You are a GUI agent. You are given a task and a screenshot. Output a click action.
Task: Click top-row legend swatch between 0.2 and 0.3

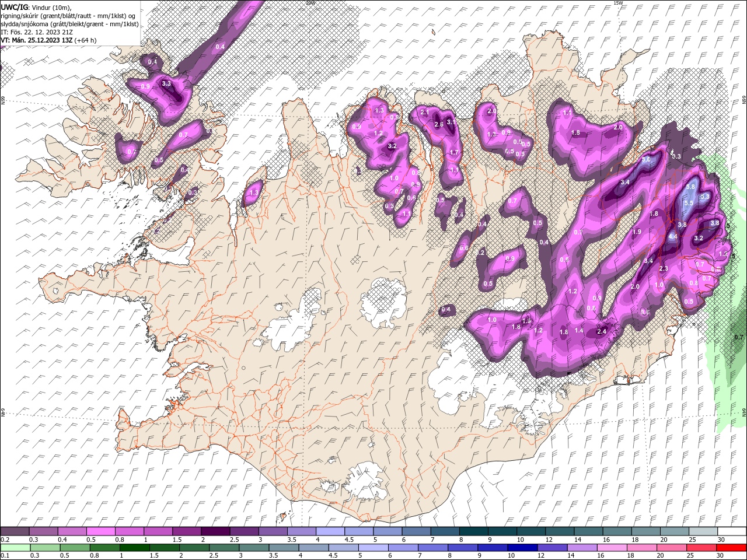16,531
